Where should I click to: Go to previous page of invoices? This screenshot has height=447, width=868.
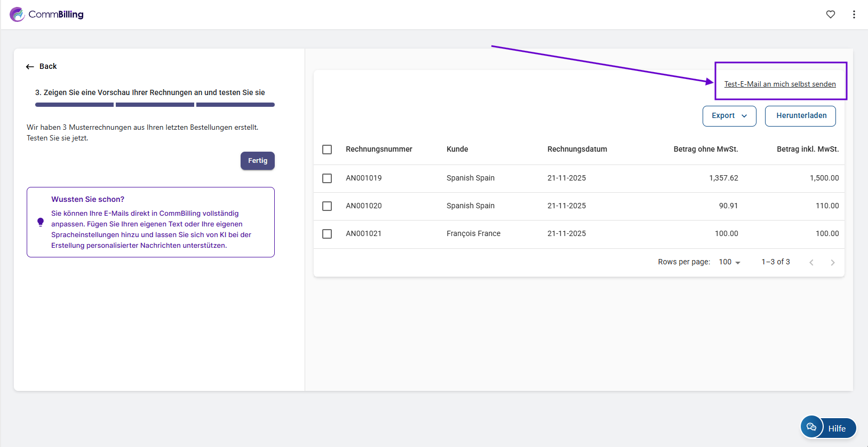811,262
